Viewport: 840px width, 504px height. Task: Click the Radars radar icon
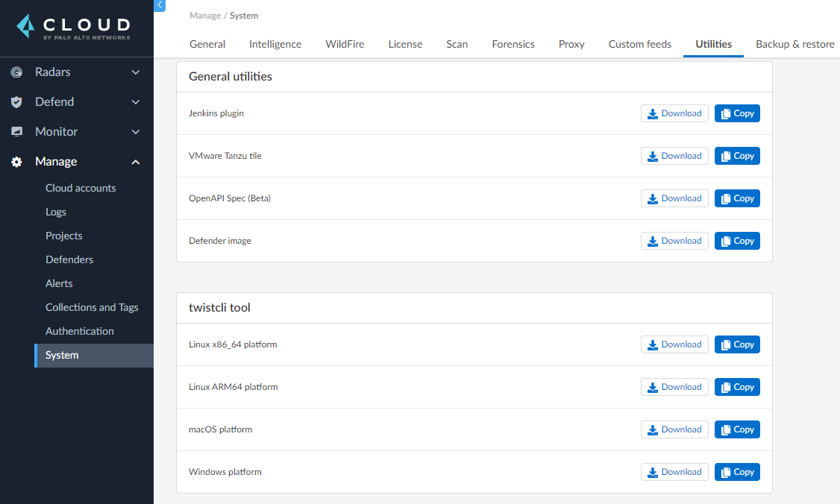coord(16,72)
